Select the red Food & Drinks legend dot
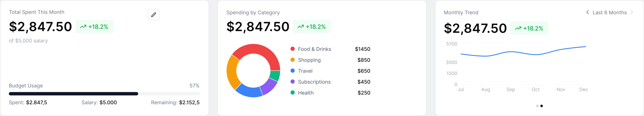The width and height of the screenshot is (644, 116). coord(292,49)
